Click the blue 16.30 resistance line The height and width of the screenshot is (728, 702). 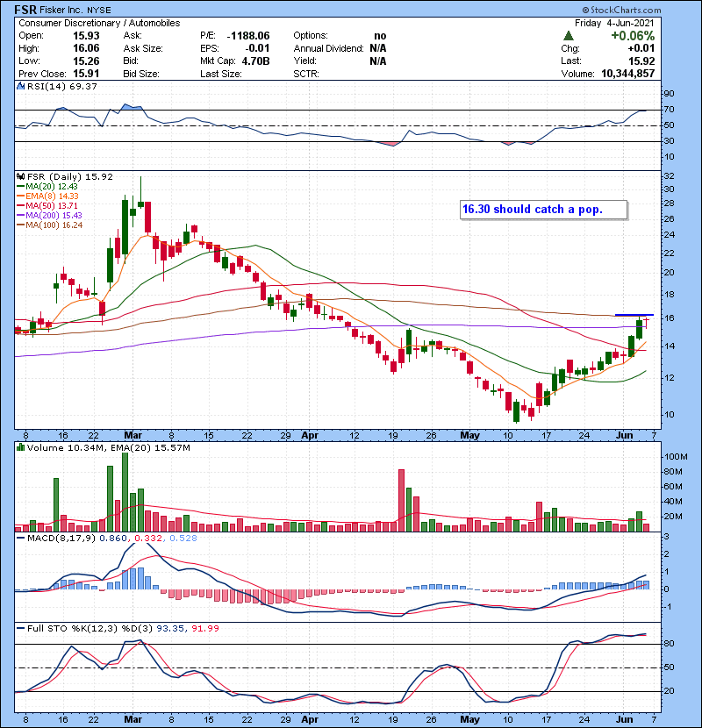point(634,315)
